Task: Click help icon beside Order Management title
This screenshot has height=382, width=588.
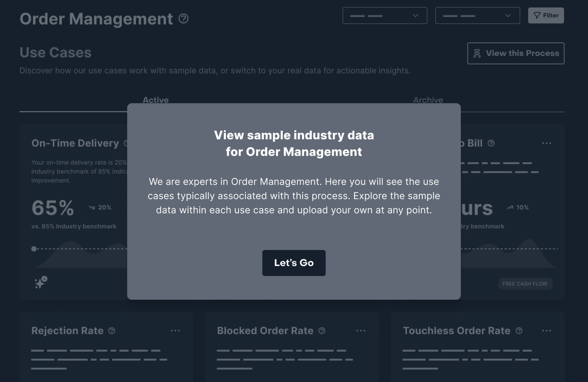Action: coord(184,19)
